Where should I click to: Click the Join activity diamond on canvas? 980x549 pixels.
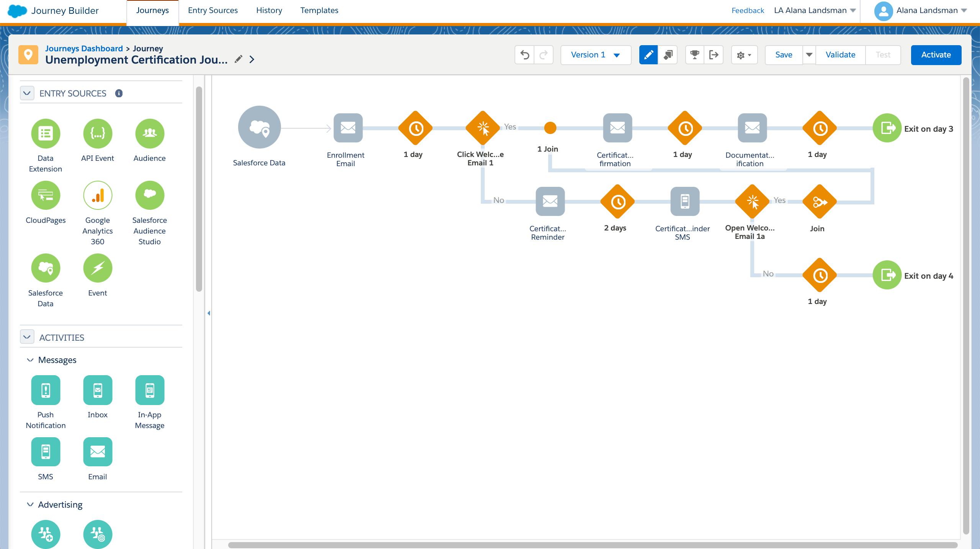click(x=820, y=202)
